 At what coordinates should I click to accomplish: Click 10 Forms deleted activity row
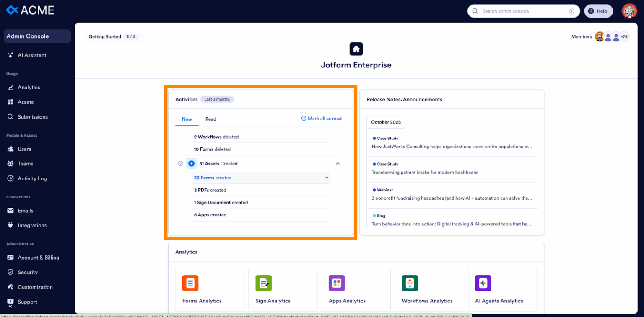[260, 149]
